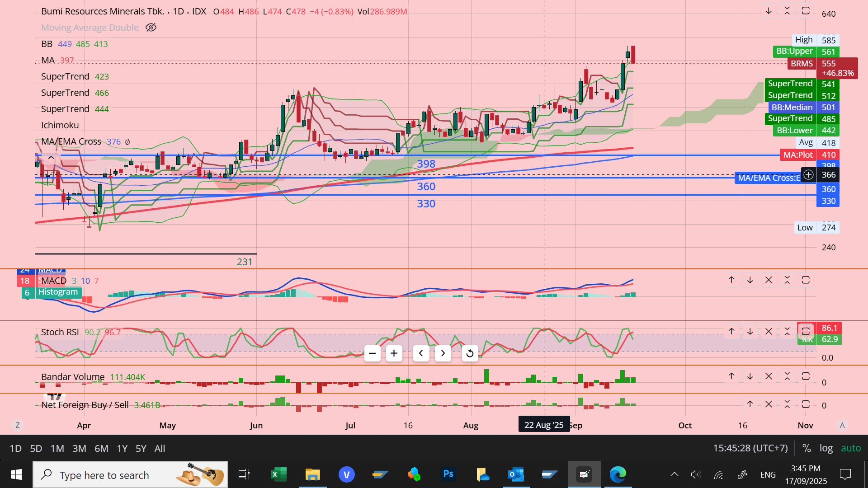Maximize the Stoch RSI pane
This screenshot has height=488, width=868.
(x=806, y=332)
